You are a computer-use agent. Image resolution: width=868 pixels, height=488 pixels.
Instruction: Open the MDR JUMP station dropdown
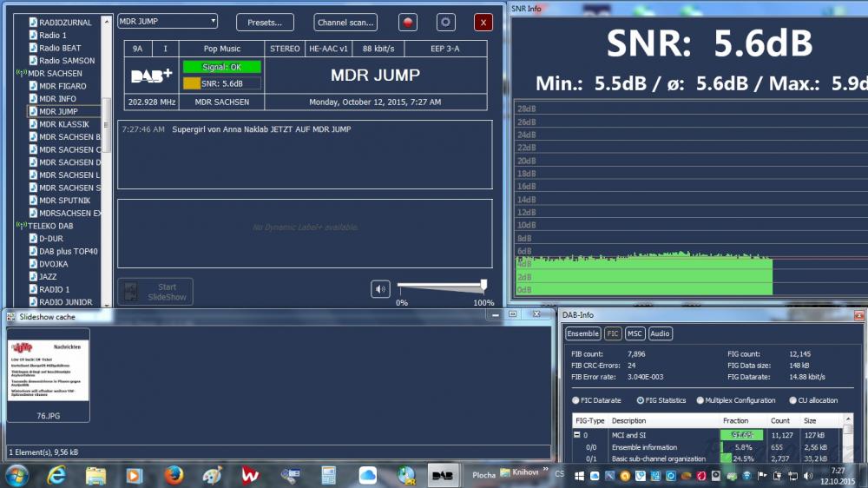pos(168,21)
